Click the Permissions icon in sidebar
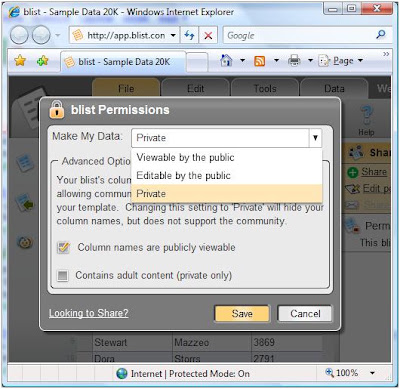This screenshot has height=389, width=400. click(352, 226)
